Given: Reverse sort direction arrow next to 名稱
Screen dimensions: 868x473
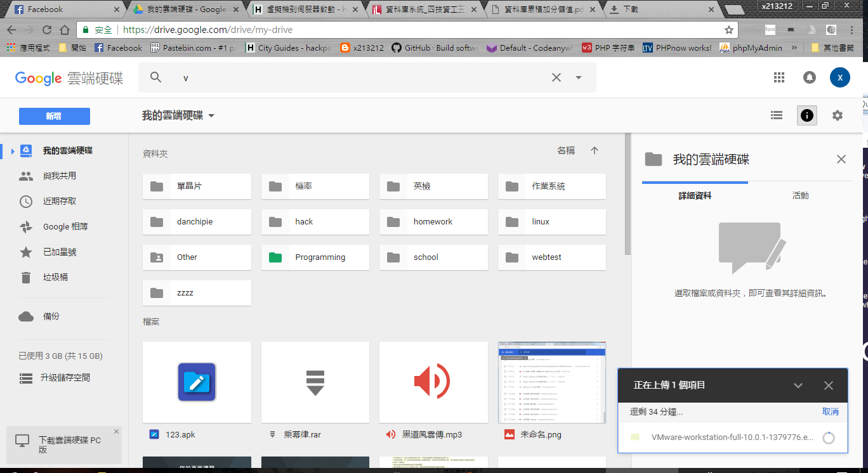Looking at the screenshot, I should tap(595, 150).
